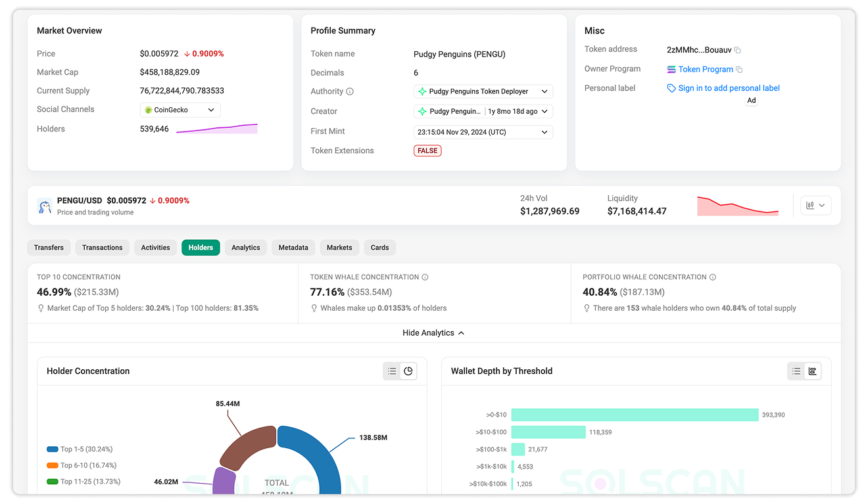The image size is (868, 504).
Task: Click Sign in to add personal label
Action: [x=729, y=88]
